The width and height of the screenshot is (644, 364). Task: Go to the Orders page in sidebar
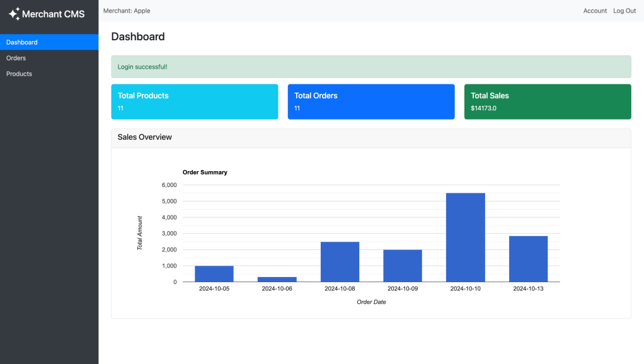[16, 58]
